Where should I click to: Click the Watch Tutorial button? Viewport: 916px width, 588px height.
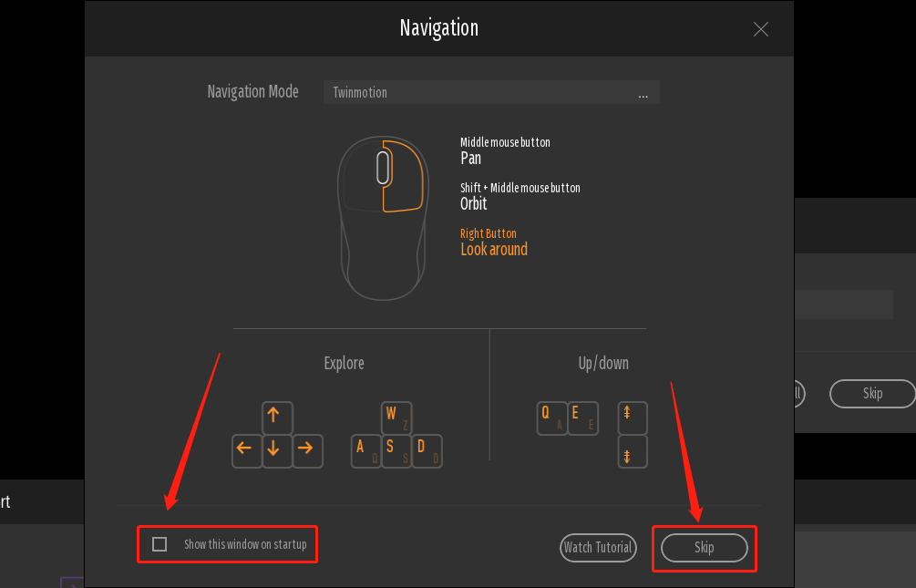(x=598, y=548)
